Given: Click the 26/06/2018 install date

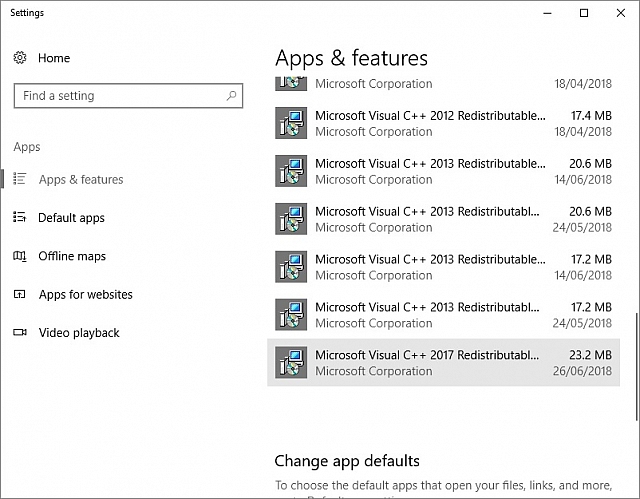Looking at the screenshot, I should (x=582, y=371).
